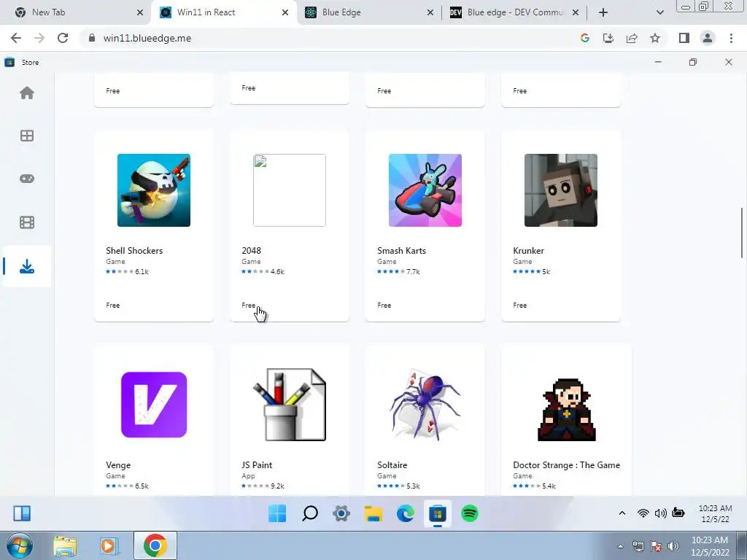Click Doctor Strange : The Game title
The height and width of the screenshot is (560, 747).
566,465
